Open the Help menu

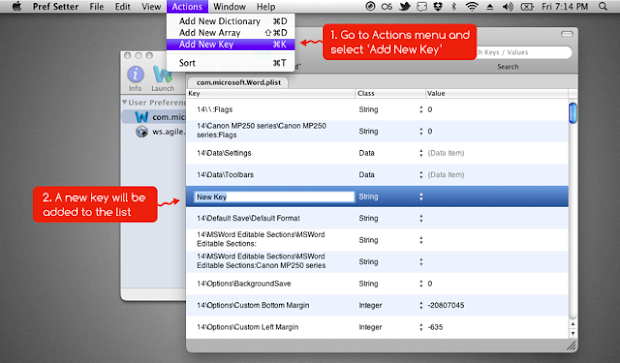pos(266,7)
